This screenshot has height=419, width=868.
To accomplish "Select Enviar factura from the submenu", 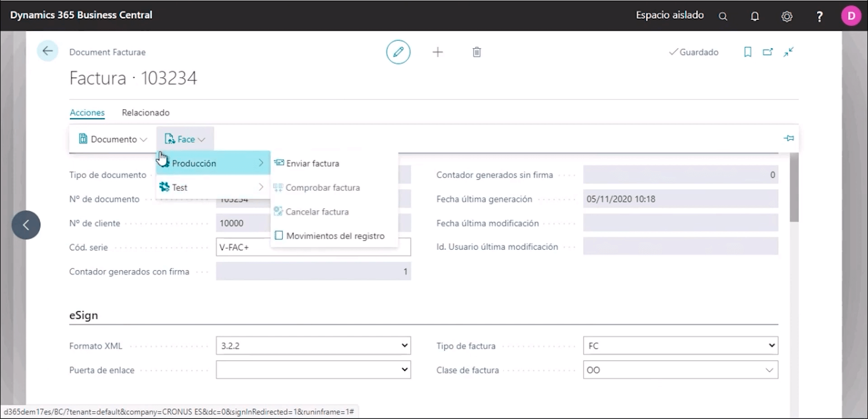I will click(x=312, y=163).
